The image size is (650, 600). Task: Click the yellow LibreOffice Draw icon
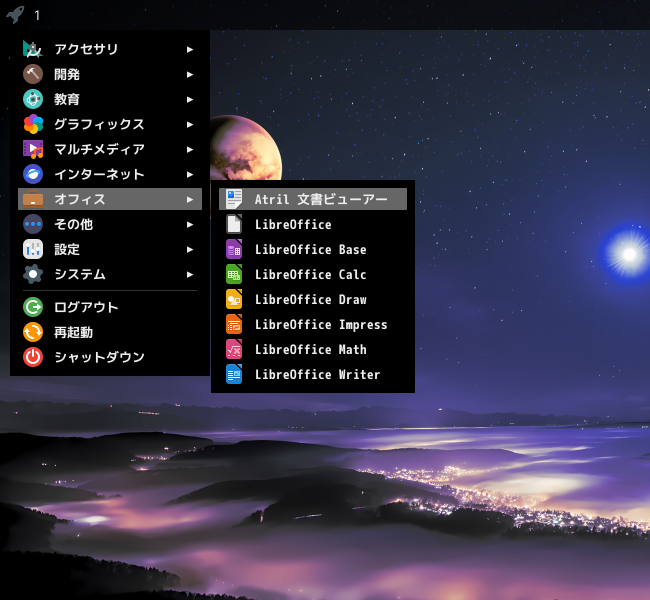pyautogui.click(x=234, y=299)
